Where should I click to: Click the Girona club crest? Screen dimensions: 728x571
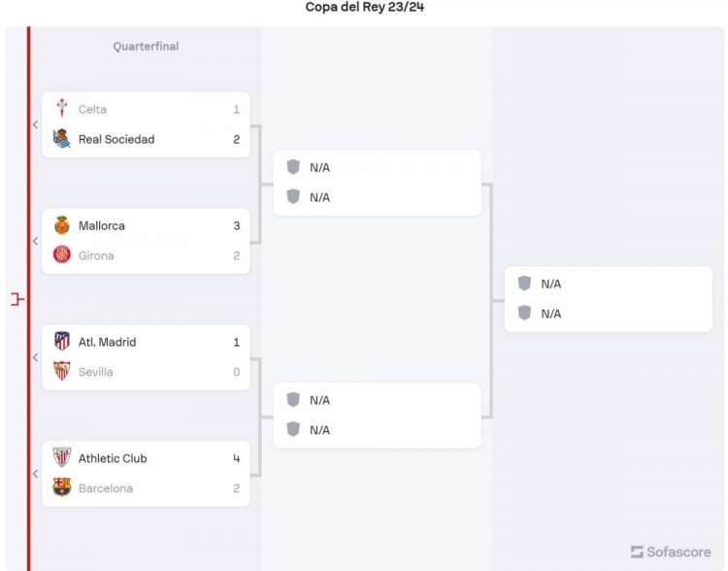pyautogui.click(x=62, y=255)
